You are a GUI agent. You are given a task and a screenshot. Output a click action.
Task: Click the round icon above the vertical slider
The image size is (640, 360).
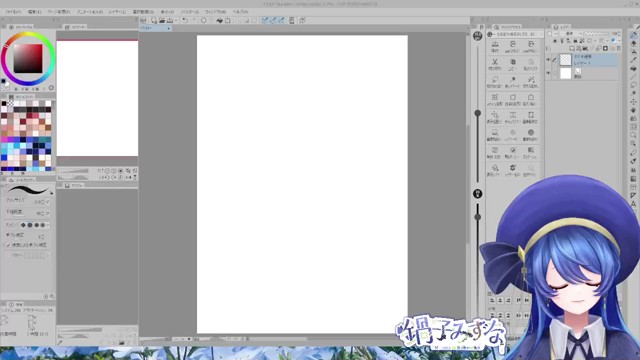point(478,36)
